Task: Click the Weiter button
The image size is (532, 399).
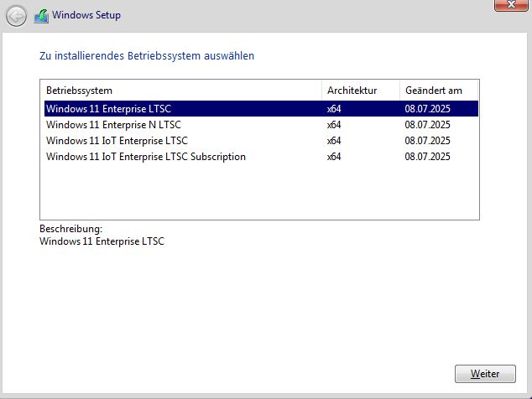Action: click(485, 374)
